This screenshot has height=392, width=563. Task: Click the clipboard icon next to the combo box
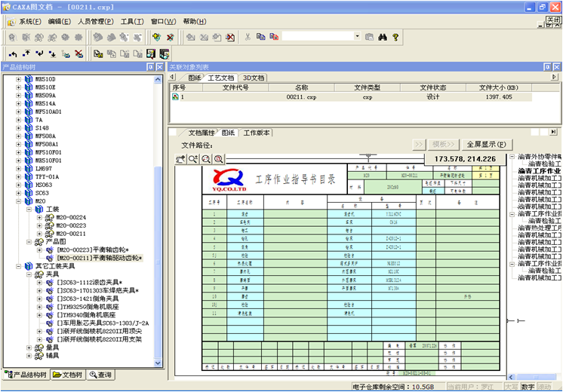(x=369, y=37)
